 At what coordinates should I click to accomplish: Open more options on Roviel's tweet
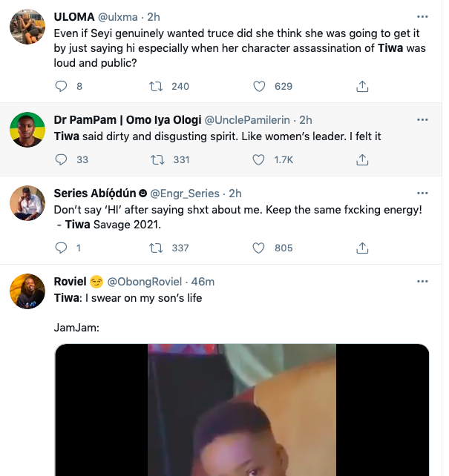point(422,282)
